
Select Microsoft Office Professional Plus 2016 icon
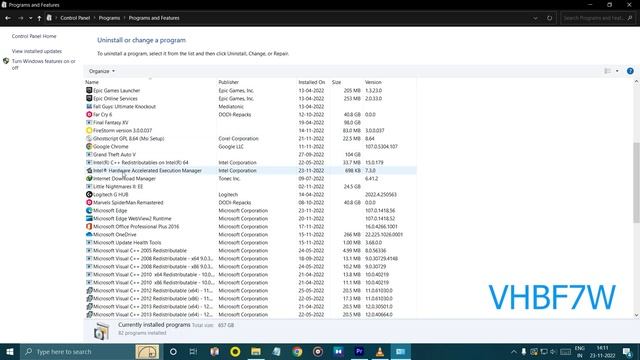(89, 227)
